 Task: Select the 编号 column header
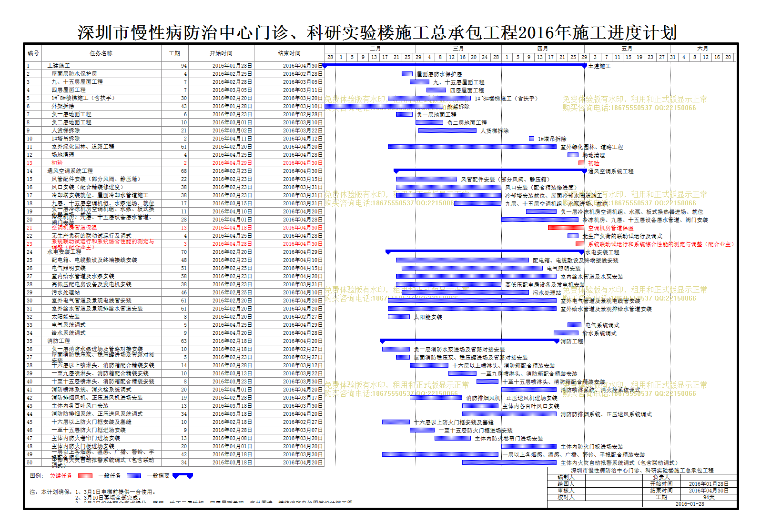(x=33, y=53)
